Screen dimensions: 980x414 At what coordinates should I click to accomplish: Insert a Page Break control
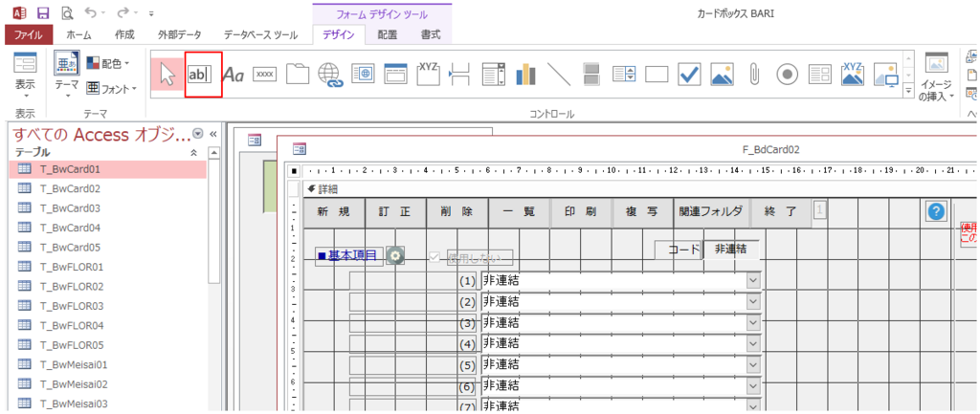tap(460, 75)
